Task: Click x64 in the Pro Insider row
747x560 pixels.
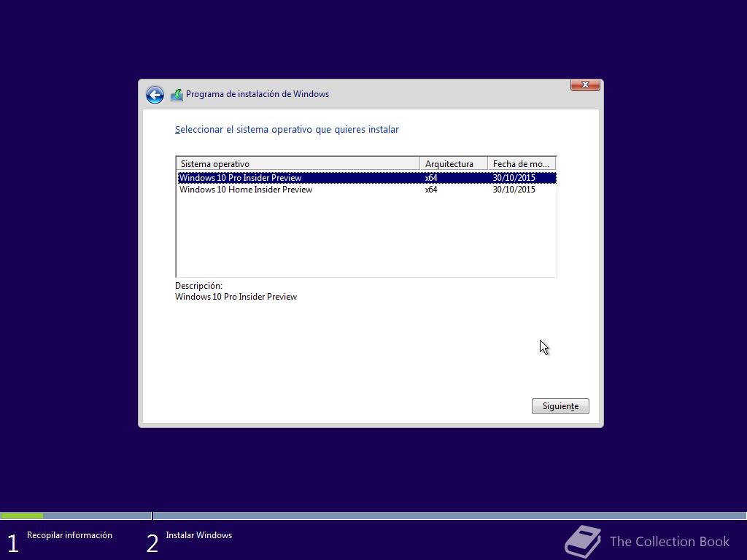Action: point(431,178)
